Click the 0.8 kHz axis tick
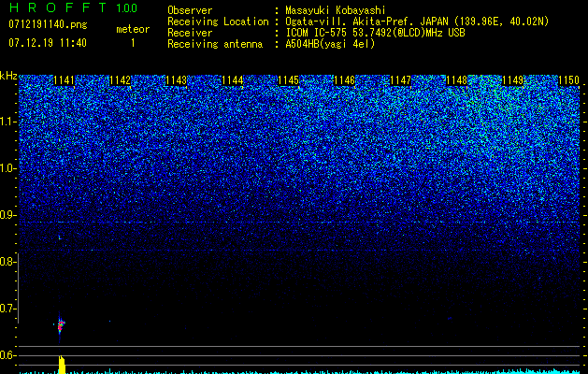This screenshot has width=588, height=374. pyautogui.click(x=8, y=262)
